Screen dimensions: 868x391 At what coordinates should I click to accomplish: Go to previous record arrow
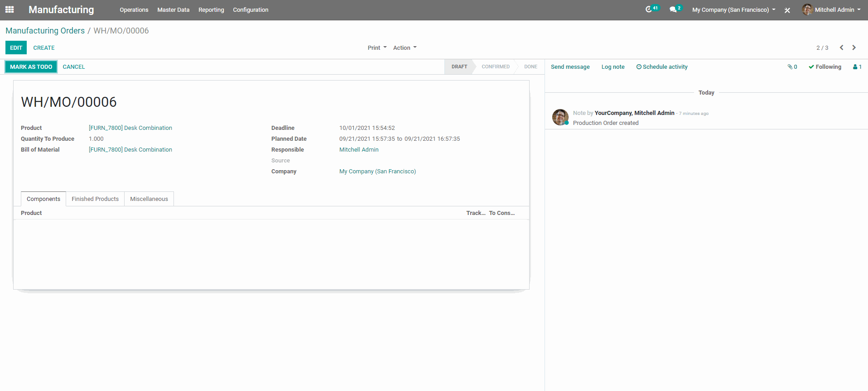point(841,48)
